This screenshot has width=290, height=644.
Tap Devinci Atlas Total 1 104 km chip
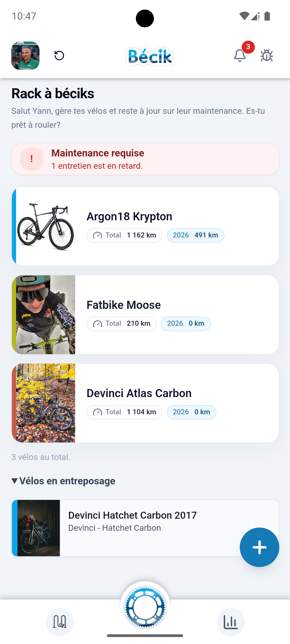[124, 412]
